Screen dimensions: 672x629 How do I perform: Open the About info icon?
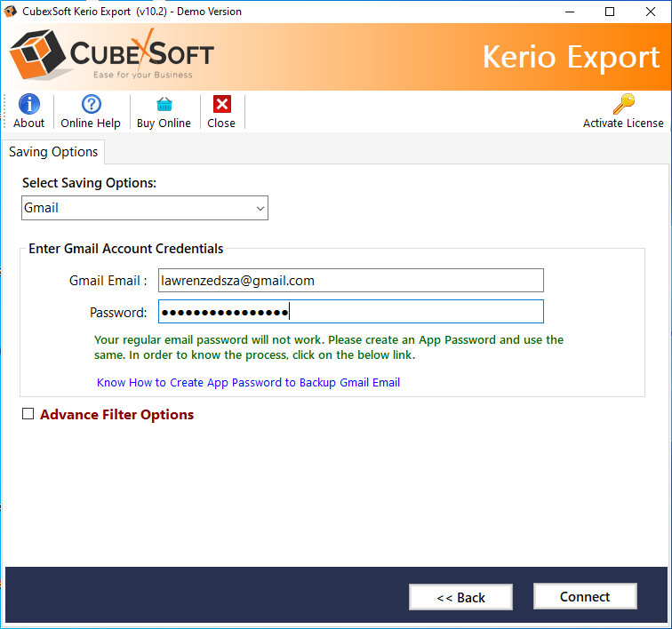click(29, 104)
